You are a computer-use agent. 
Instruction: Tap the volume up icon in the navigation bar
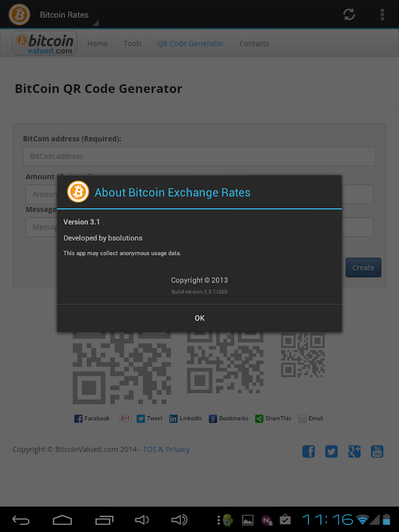pos(179,520)
